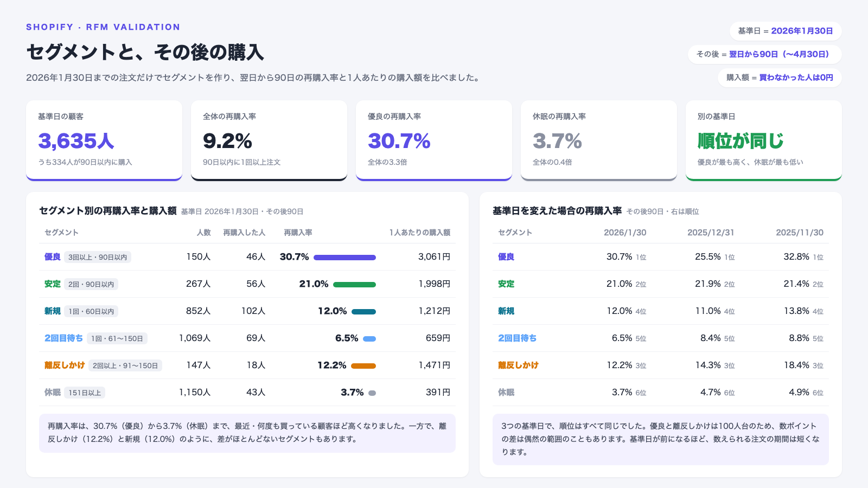The width and height of the screenshot is (868, 488).
Task: Open the 優良の再購入率 30.7% card
Action: pyautogui.click(x=434, y=140)
